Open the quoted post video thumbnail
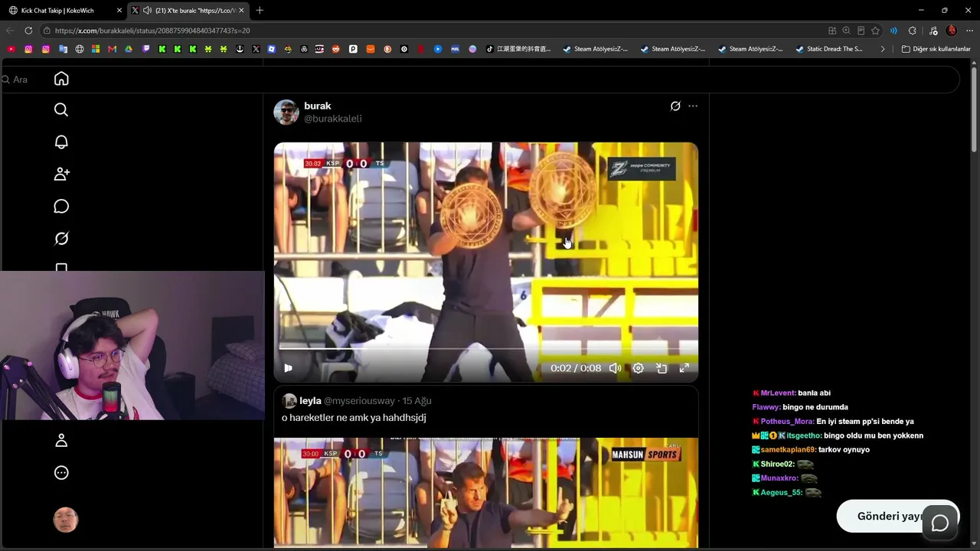The width and height of the screenshot is (980, 551). click(486, 493)
